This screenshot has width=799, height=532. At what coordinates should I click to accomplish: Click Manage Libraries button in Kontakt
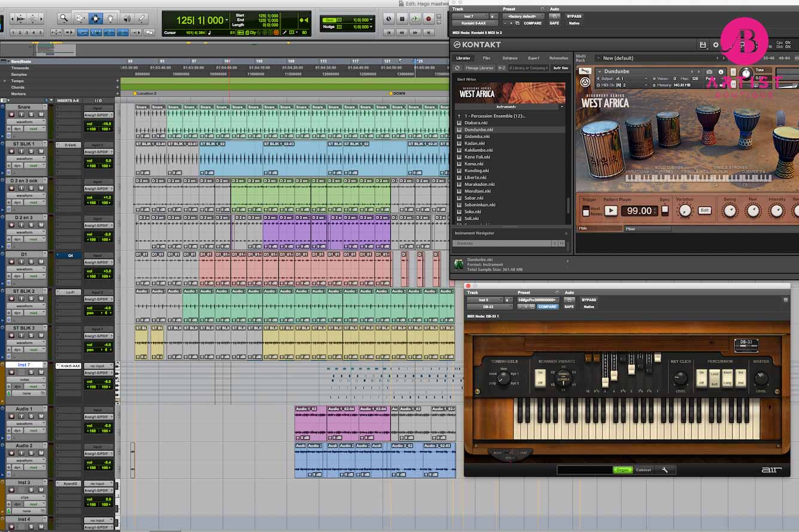[x=479, y=68]
